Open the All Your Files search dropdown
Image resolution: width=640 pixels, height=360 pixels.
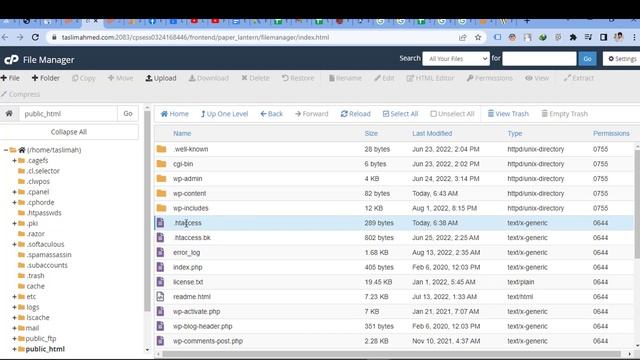pyautogui.click(x=456, y=59)
